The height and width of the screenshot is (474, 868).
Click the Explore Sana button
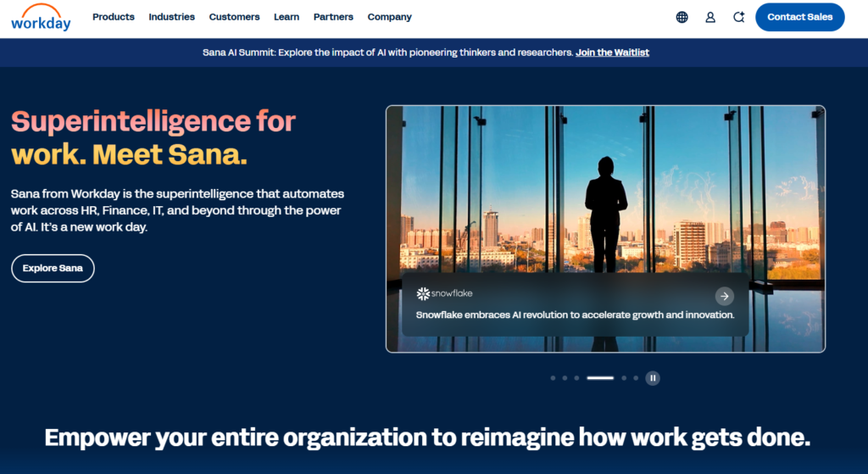[53, 268]
